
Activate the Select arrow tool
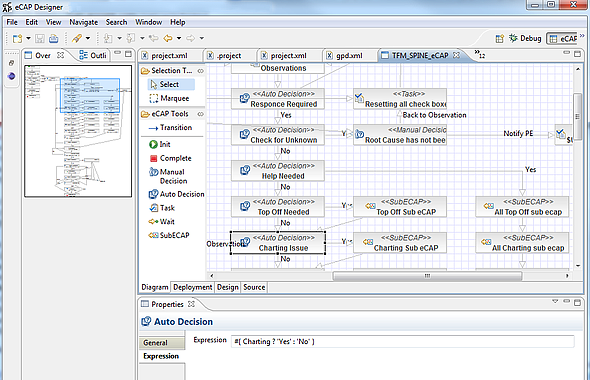tap(171, 84)
